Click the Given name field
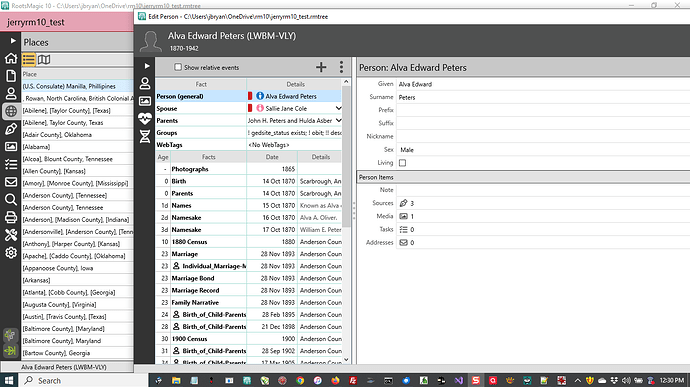 (543, 84)
